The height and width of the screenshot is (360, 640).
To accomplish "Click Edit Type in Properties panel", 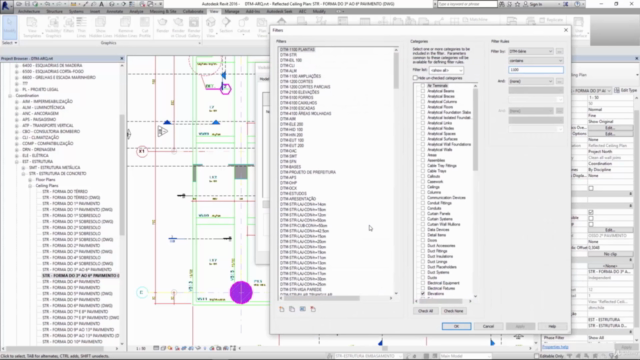I will click(x=625, y=90).
